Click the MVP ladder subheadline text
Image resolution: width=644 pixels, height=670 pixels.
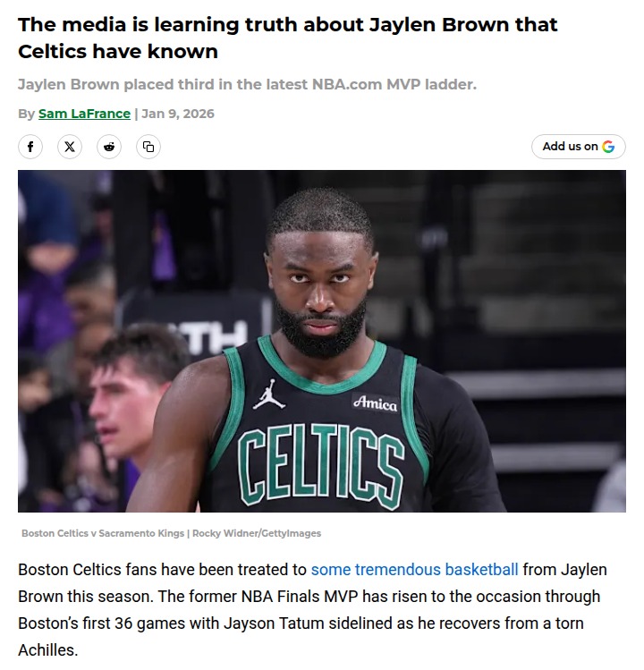[247, 84]
